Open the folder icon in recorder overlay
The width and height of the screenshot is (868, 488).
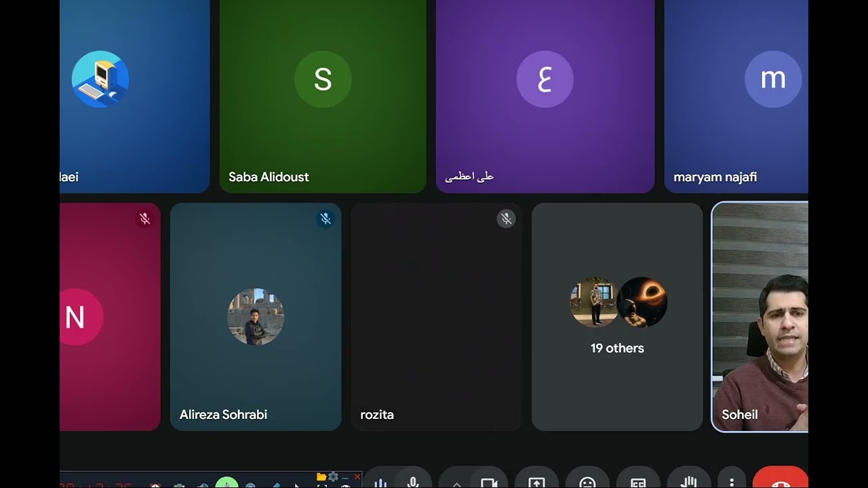(321, 477)
